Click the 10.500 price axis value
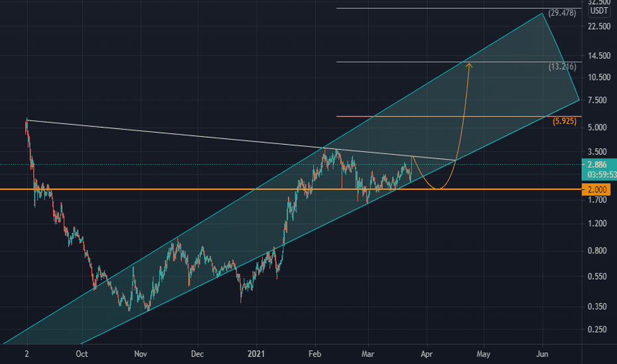The image size is (617, 364). (599, 77)
